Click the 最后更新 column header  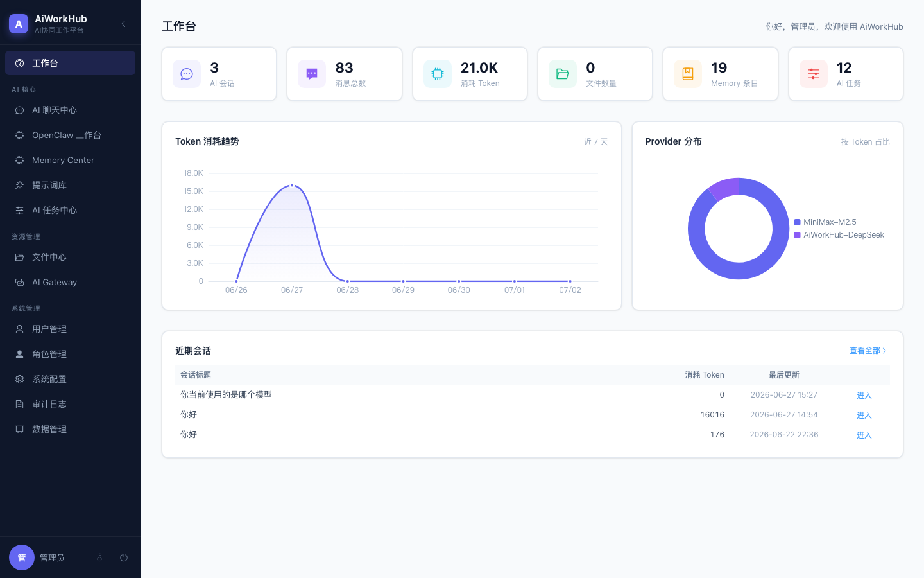tap(784, 375)
